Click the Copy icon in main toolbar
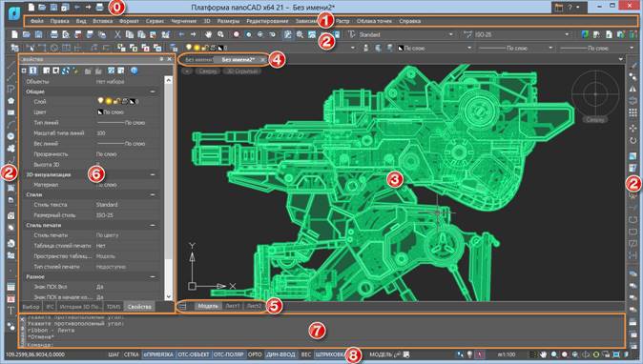Screen dimensions: 643x364 click(x=130, y=35)
